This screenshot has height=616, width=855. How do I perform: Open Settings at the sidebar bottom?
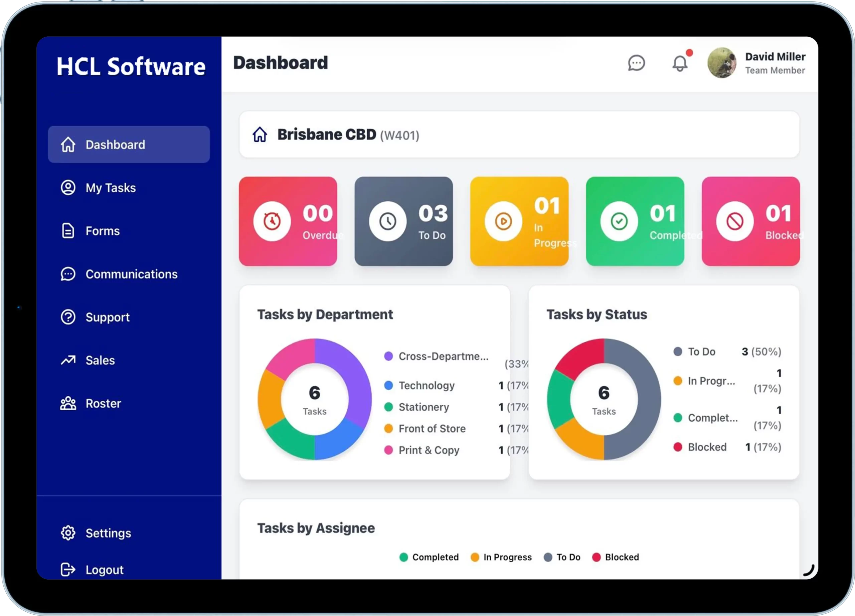click(108, 533)
